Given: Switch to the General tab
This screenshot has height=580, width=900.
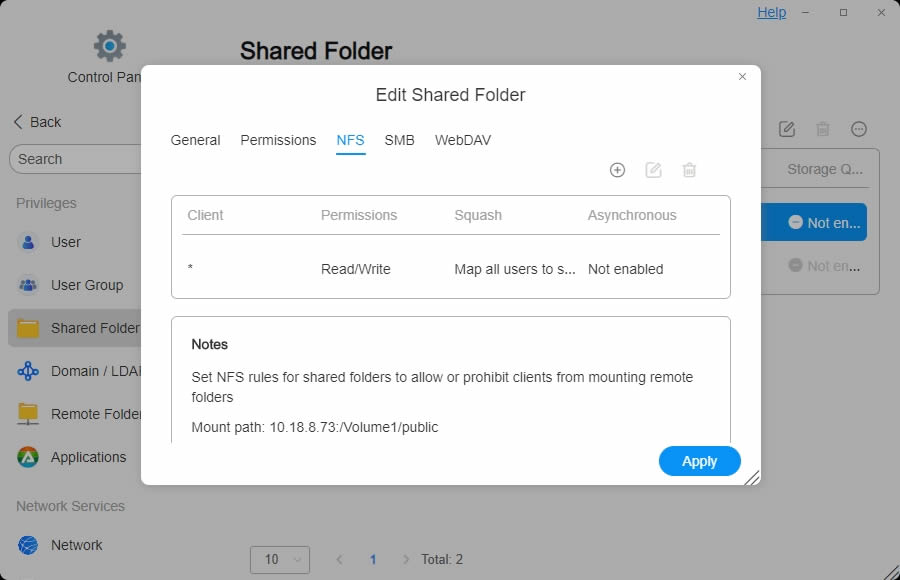Looking at the screenshot, I should click(x=195, y=140).
